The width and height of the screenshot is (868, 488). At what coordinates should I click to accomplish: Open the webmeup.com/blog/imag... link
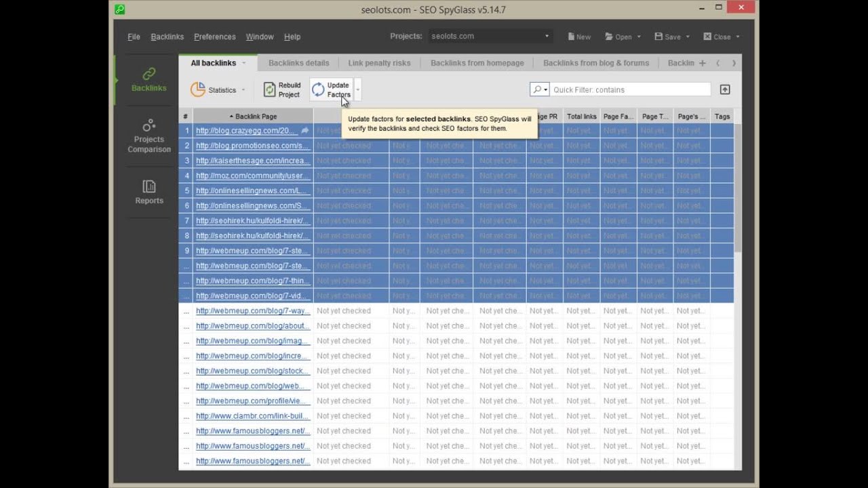(x=253, y=341)
